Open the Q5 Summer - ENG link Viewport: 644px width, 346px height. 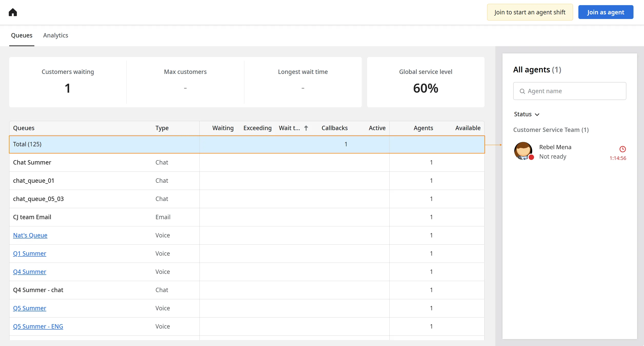(x=38, y=326)
